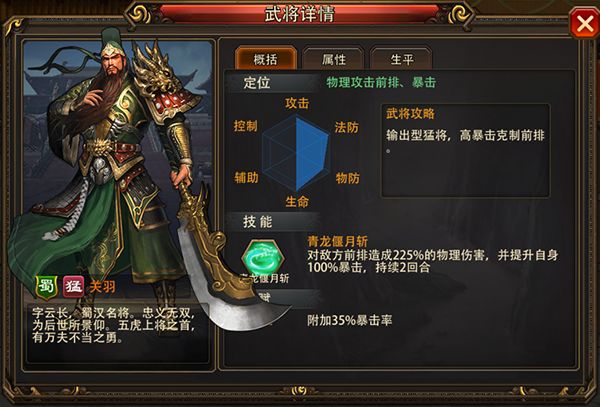Click the 定位 section header
This screenshot has height=407, width=600.
click(257, 83)
